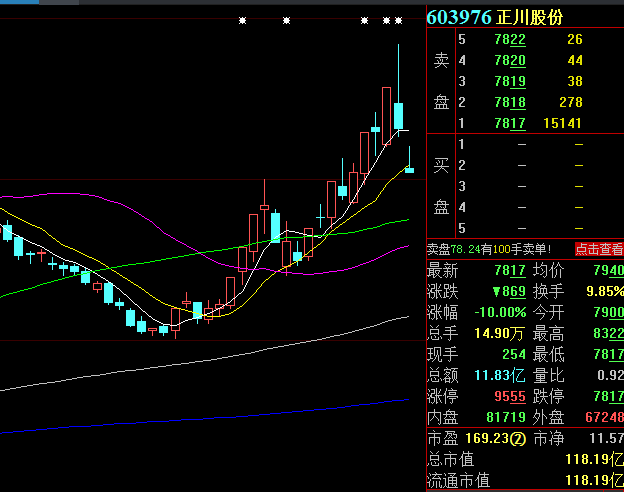This screenshot has height=492, width=624.
Task: Open the 603976 正川股份 stock title
Action: (x=509, y=17)
